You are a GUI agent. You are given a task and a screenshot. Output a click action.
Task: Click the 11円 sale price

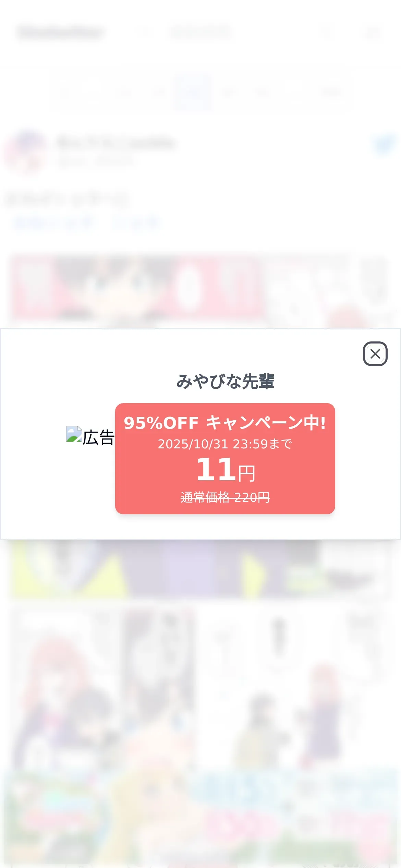(225, 469)
